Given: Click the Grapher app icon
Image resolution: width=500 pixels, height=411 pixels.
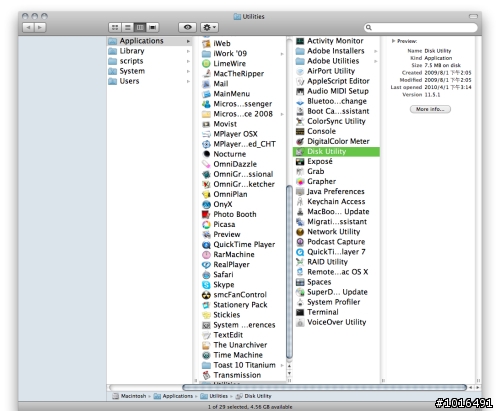Looking at the screenshot, I should (x=300, y=182).
